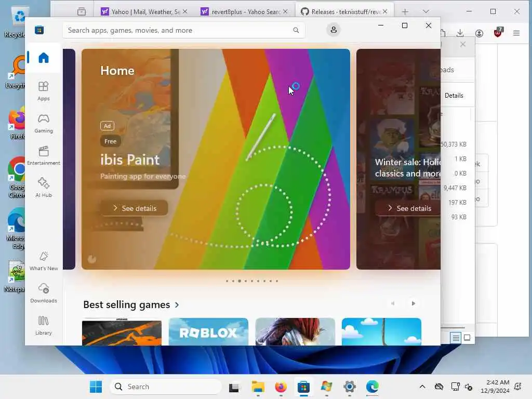Expand Best selling games with chevron arrow
This screenshot has height=399, width=532.
(177, 305)
